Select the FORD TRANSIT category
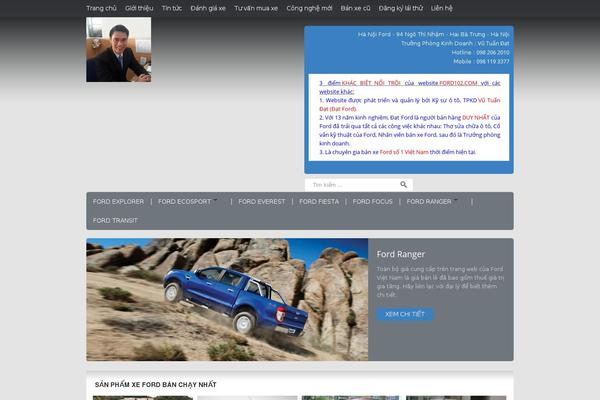 (115, 220)
